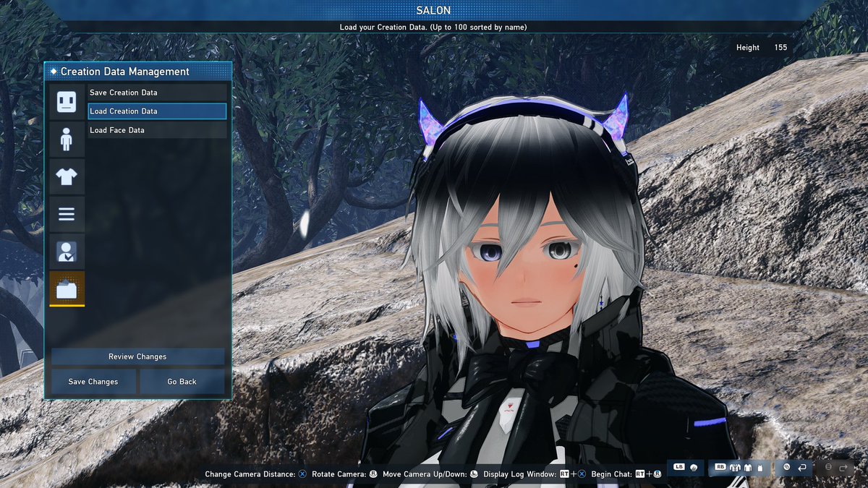Click the greyed-out striped circle icon

coord(828,467)
